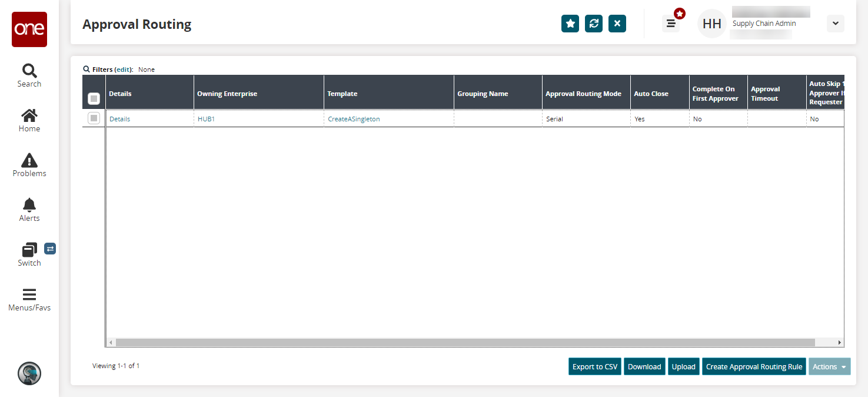
Task: Click the Complete On First Approver No cell
Action: pyautogui.click(x=718, y=118)
